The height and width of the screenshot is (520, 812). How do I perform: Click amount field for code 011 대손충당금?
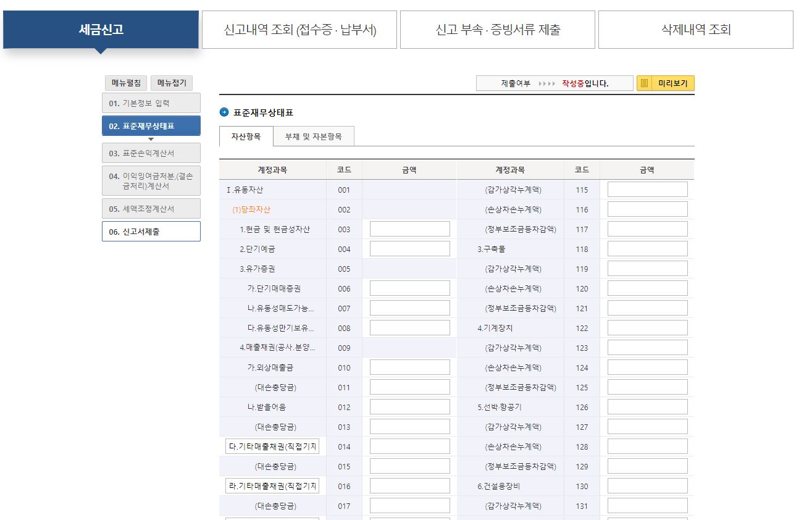pyautogui.click(x=410, y=387)
